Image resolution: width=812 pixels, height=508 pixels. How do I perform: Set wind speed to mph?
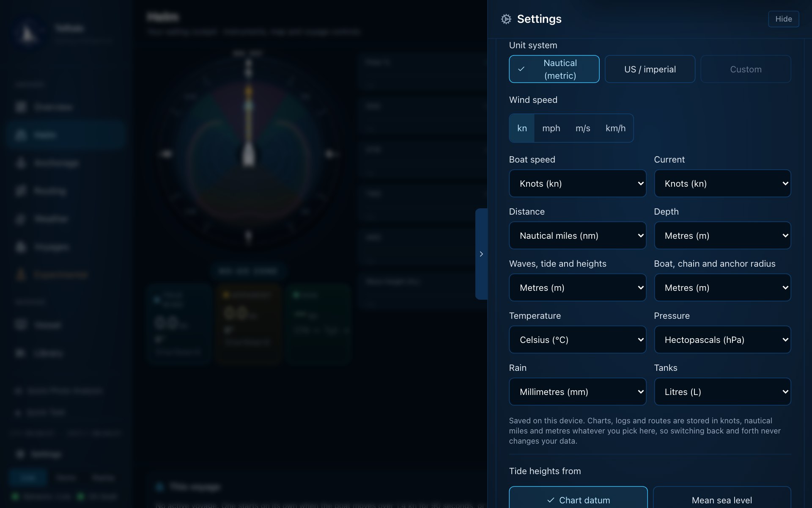(551, 128)
